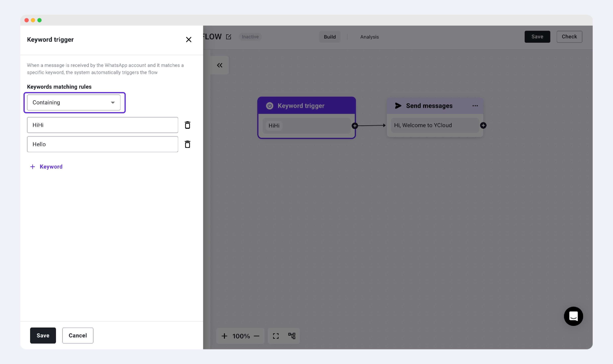Screen dimensions: 613x364
Task: Collapse sidebar with double chevron icon
Action: point(220,65)
